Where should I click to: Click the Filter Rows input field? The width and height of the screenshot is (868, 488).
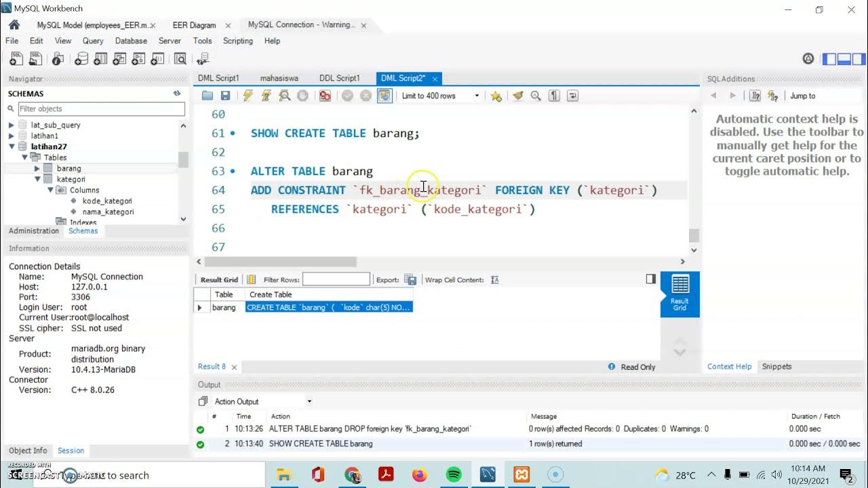click(x=336, y=279)
